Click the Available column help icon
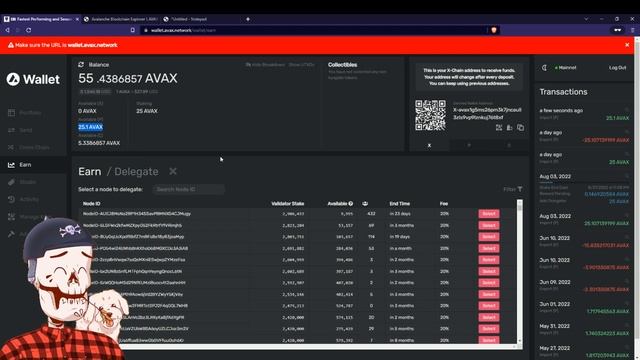This screenshot has width=640, height=360. (351, 204)
